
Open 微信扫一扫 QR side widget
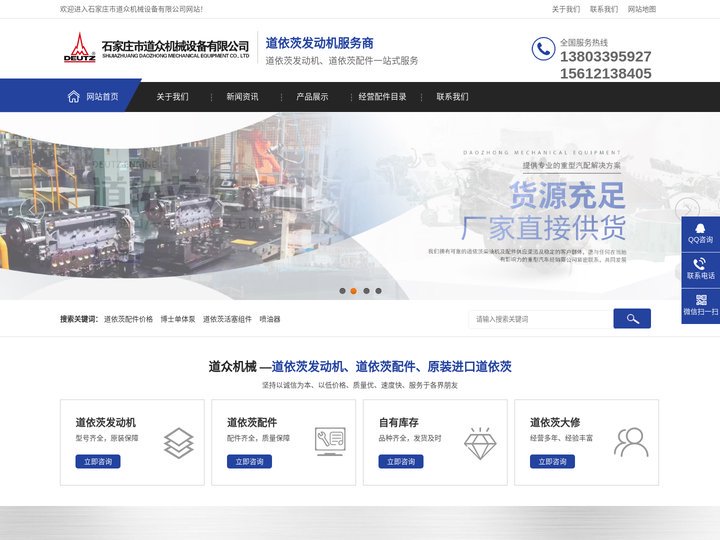(x=701, y=306)
